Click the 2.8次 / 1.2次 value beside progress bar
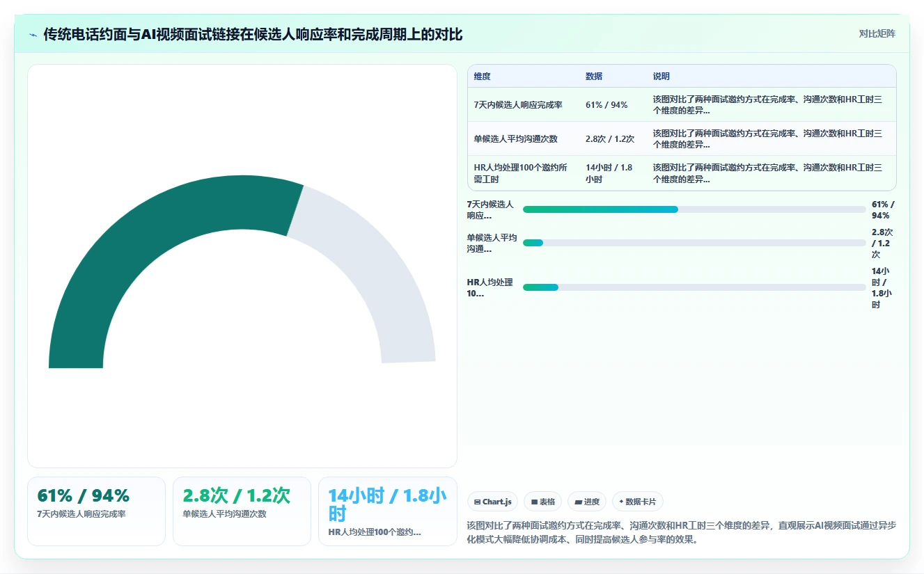The image size is (924, 574). pos(882,243)
